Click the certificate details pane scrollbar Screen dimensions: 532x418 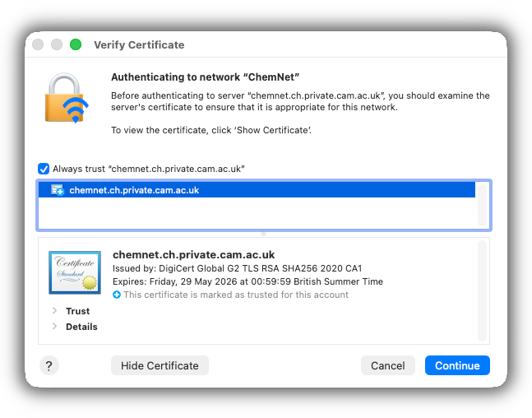pyautogui.click(x=483, y=290)
